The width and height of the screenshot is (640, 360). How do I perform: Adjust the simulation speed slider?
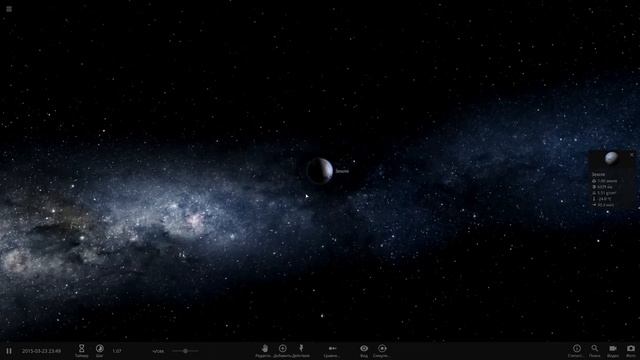tap(185, 351)
